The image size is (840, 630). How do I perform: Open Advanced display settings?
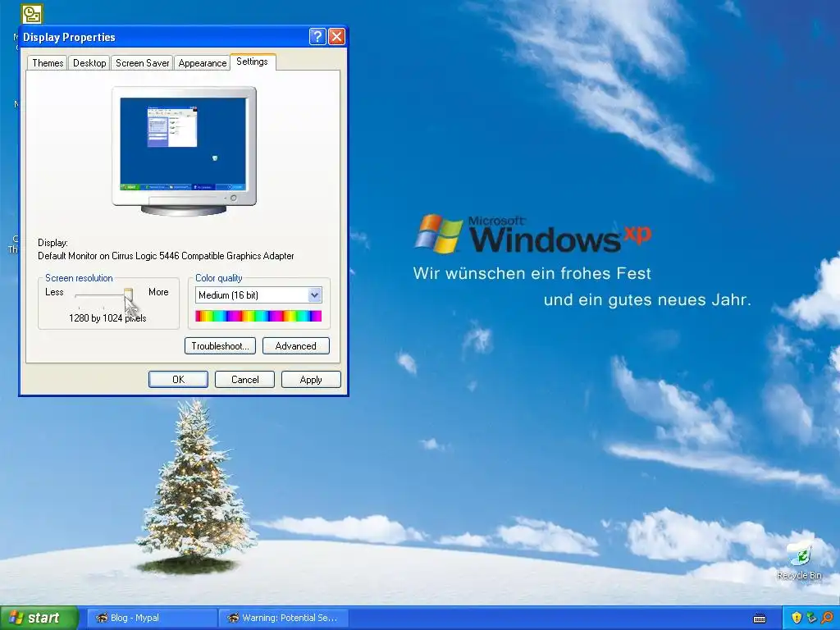point(295,346)
